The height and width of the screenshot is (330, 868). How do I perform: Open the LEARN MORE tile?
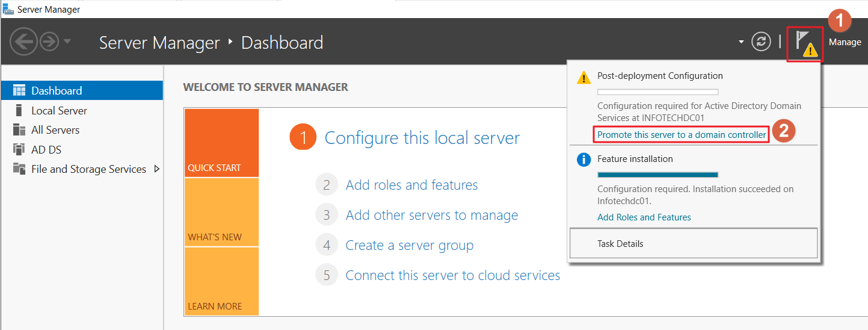221,281
